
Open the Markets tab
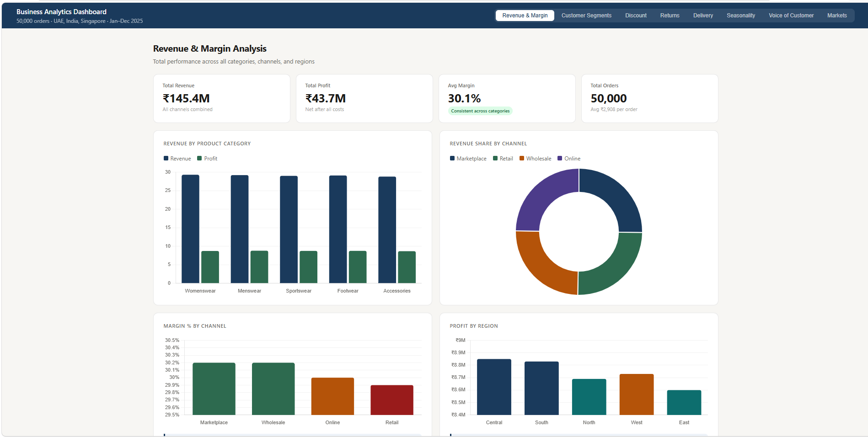(x=837, y=16)
